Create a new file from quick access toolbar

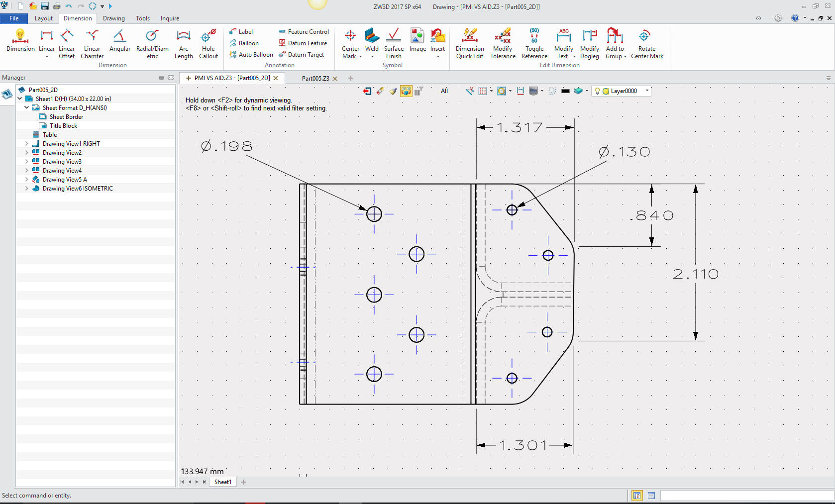21,6
